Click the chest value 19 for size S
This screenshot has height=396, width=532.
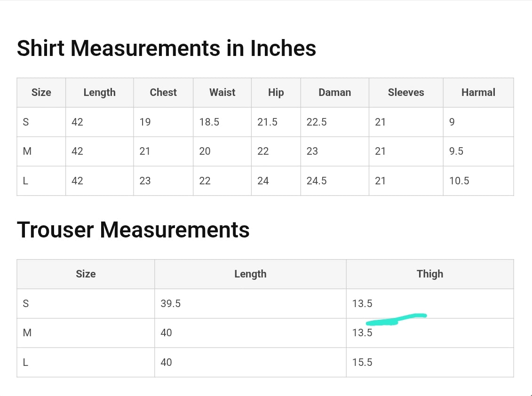tap(145, 122)
